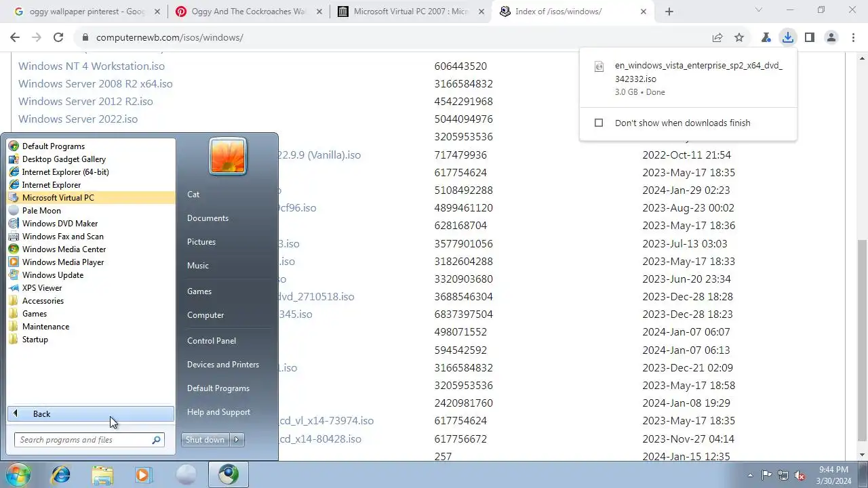Check Don't show when downloads finish
868x488 pixels.
pos(599,123)
